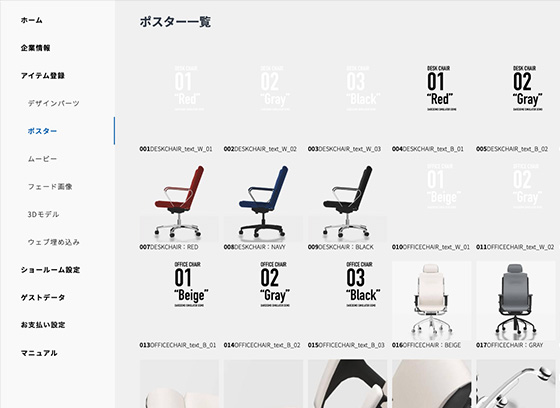This screenshot has width=560, height=408.
Task: Open デザインパーツ submenu item
Action: (x=54, y=103)
